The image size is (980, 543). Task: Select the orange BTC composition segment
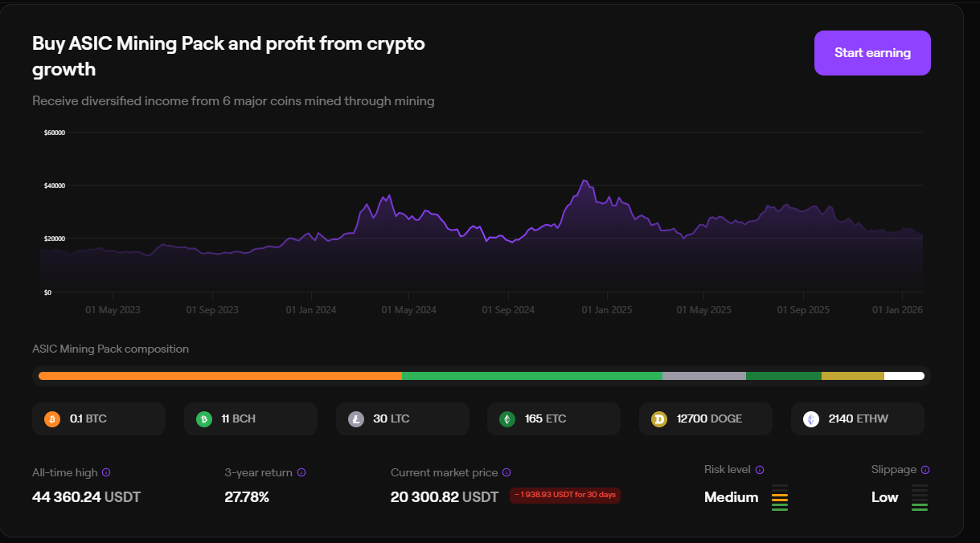pos(220,376)
